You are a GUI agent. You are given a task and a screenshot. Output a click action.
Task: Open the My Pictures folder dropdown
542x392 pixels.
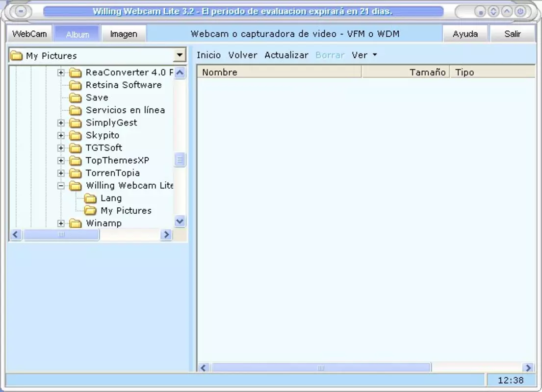180,55
